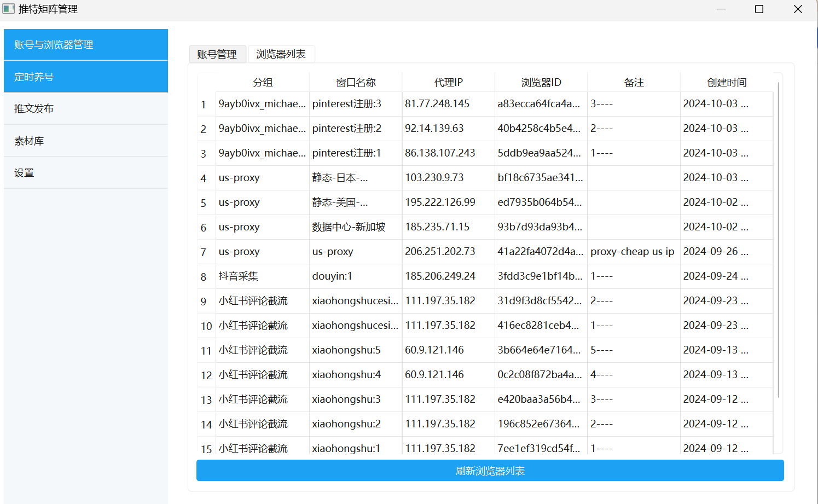Close the 推特矩阵管理 window
The height and width of the screenshot is (504, 818).
[x=798, y=9]
